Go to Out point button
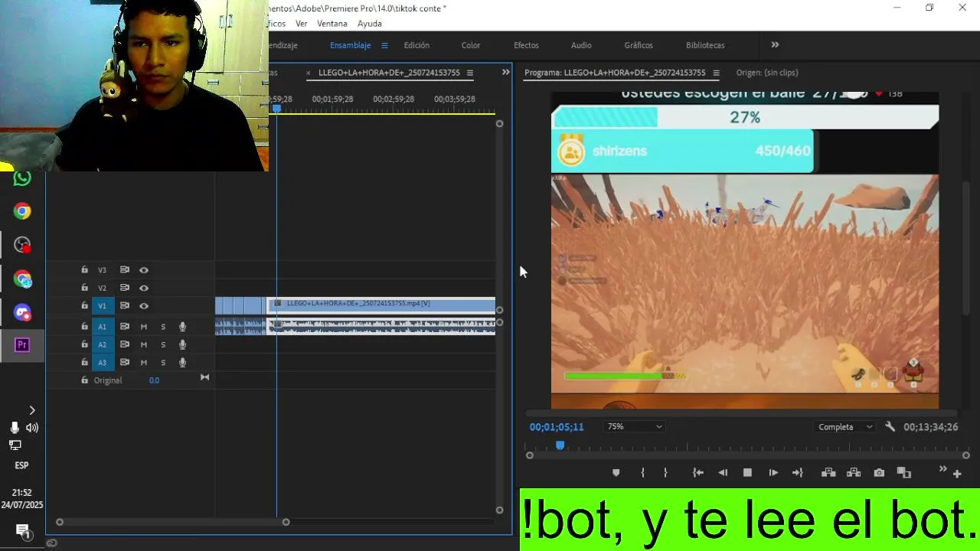This screenshot has width=980, height=551. 798,473
